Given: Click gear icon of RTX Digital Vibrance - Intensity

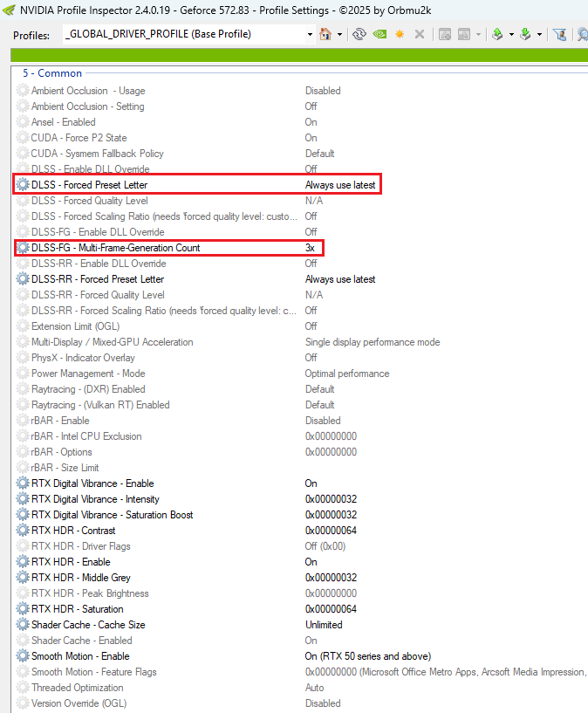Looking at the screenshot, I should point(23,499).
